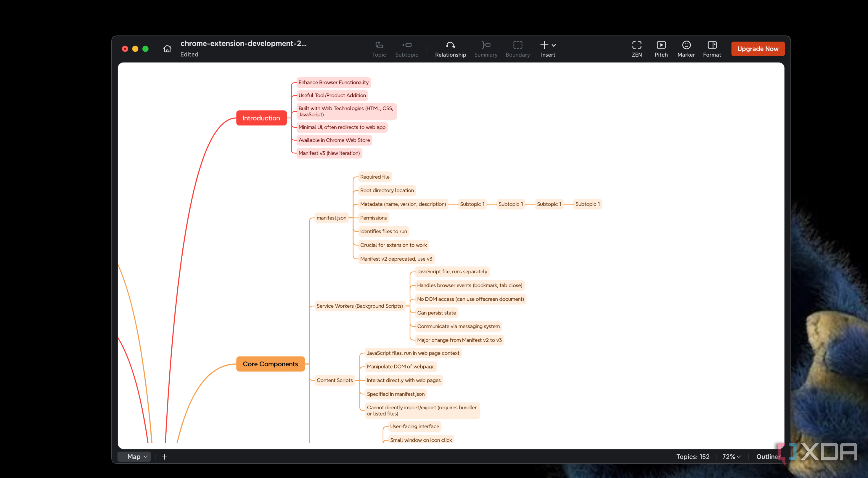Image resolution: width=868 pixels, height=478 pixels.
Task: Select 'Identifies files to run' node
Action: [383, 231]
